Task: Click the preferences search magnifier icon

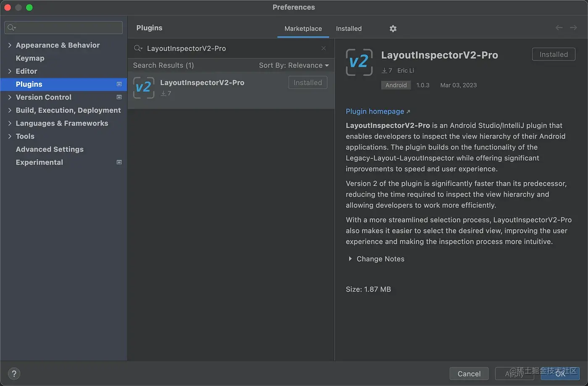Action: click(x=11, y=28)
